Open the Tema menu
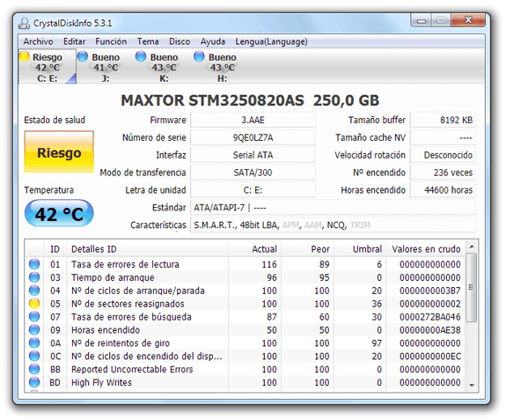The image size is (506, 420). click(x=148, y=41)
